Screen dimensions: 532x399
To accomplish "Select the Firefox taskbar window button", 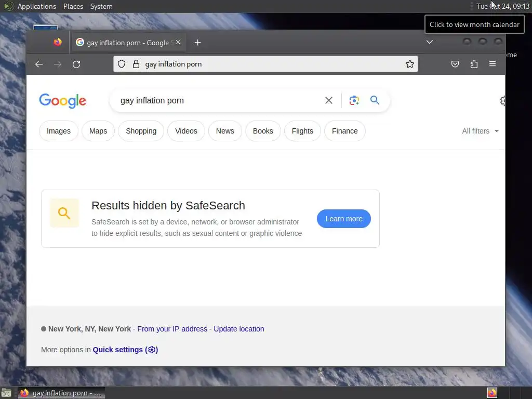I will 61,393.
